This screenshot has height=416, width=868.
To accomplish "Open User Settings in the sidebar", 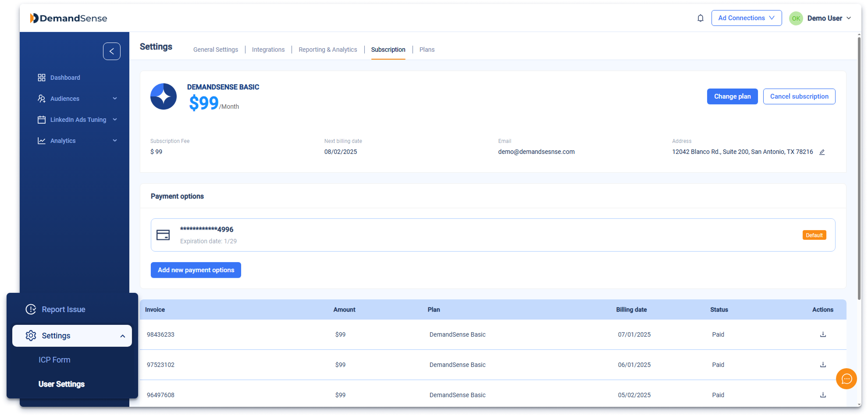I will pyautogui.click(x=61, y=384).
